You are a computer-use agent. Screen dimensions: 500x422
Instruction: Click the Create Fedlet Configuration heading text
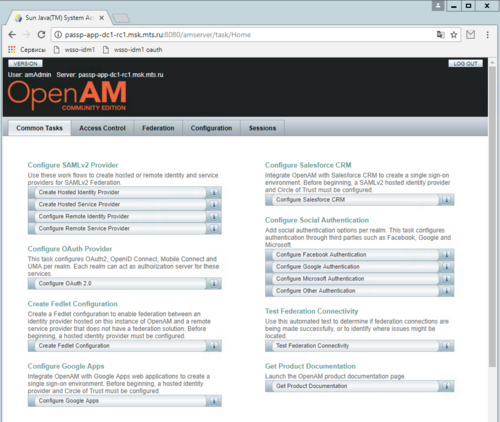(73, 304)
